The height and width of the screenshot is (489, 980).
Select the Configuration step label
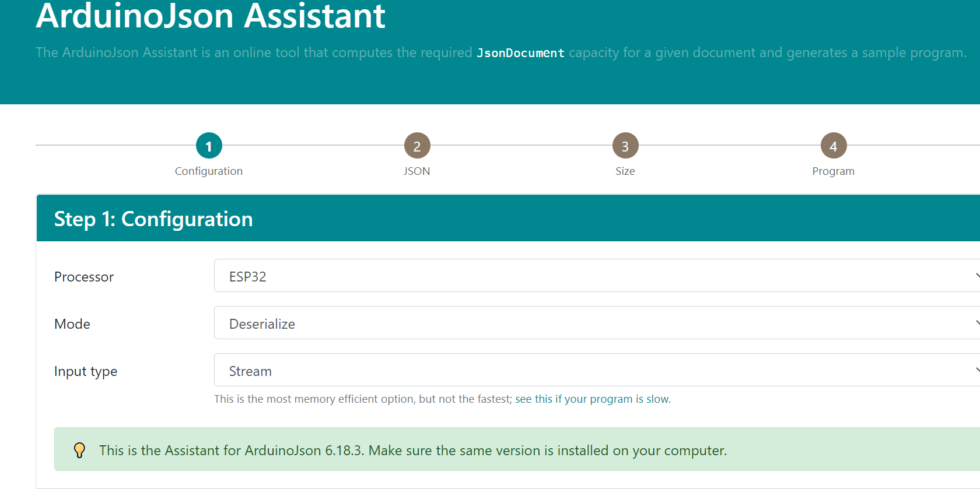click(209, 171)
